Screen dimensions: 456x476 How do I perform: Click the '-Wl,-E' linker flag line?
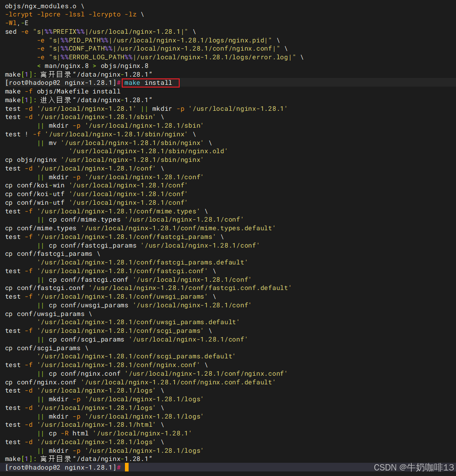pyautogui.click(x=17, y=23)
